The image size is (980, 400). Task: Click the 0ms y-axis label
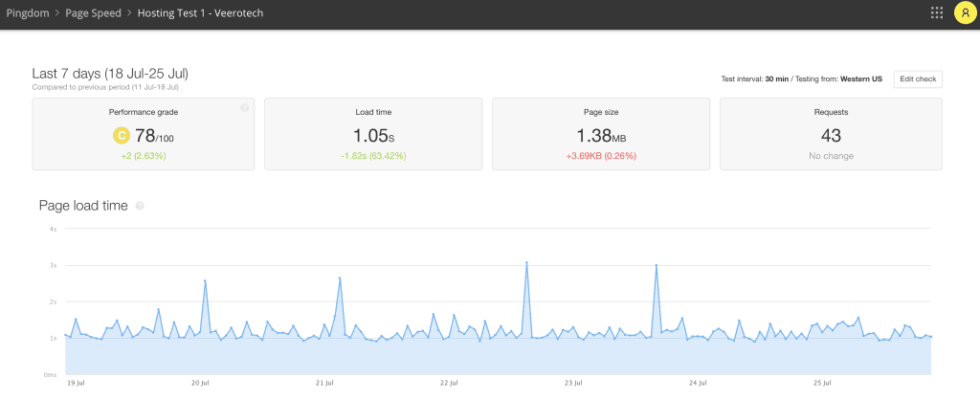tap(52, 374)
